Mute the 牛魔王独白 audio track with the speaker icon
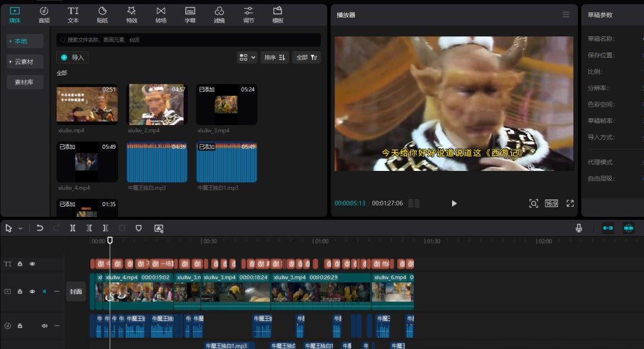644x349 pixels. [x=44, y=325]
